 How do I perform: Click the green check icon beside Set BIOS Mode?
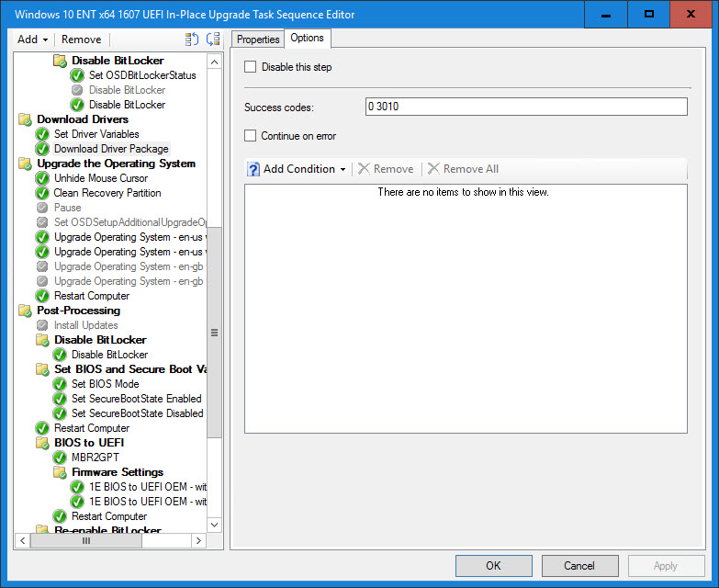[x=60, y=384]
